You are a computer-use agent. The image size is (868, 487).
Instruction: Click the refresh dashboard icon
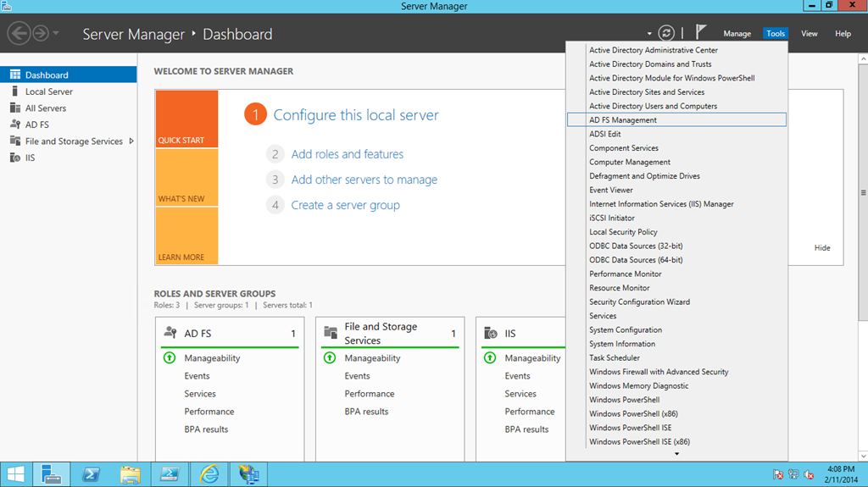[666, 33]
